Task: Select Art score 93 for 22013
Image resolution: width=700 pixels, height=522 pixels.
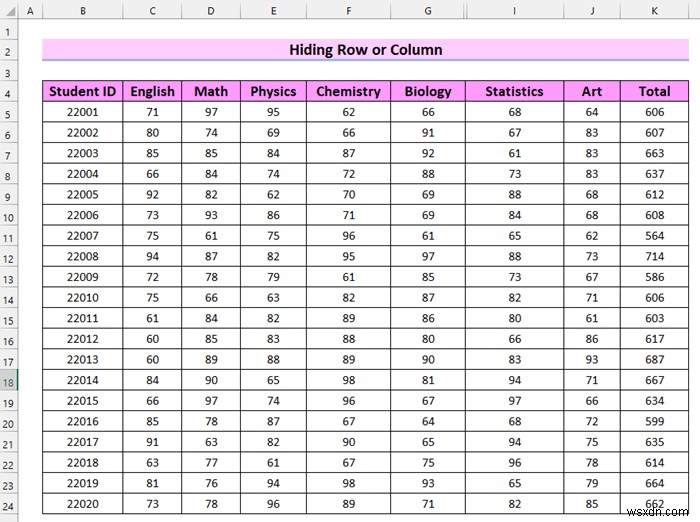Action: click(x=592, y=359)
